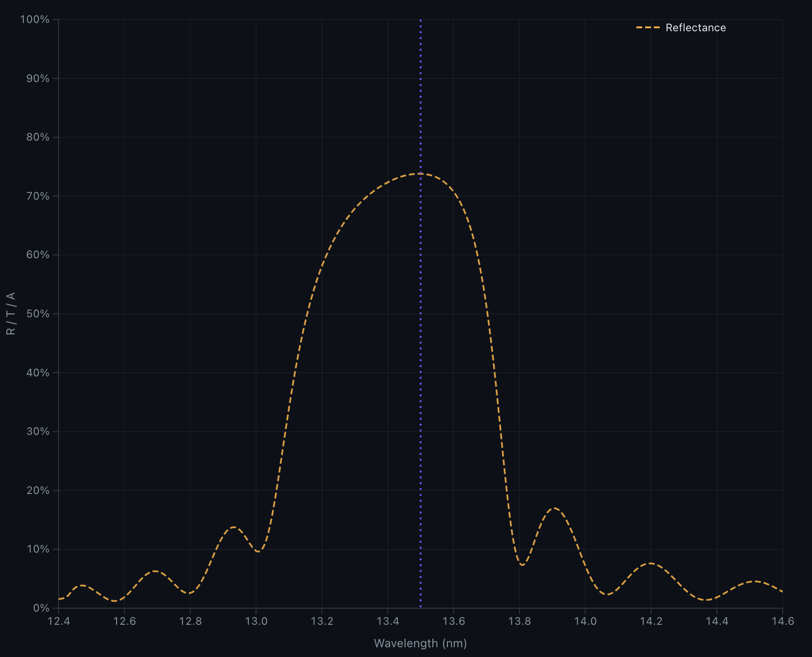Click the 14.0 x-axis tick label

[585, 621]
